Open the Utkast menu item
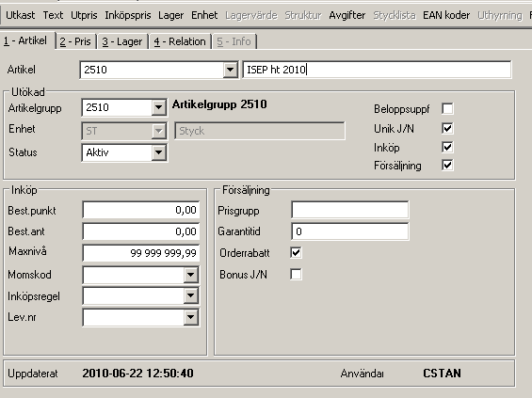 coord(21,15)
